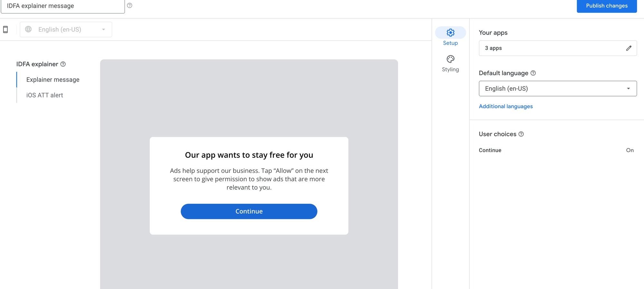Click the Continue button in the preview
Screen dimensions: 644x289
(249, 211)
